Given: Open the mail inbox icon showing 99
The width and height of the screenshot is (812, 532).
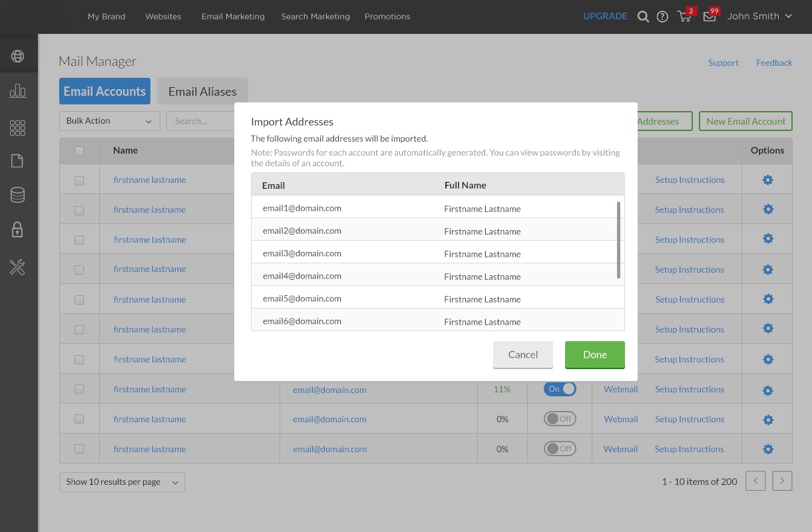Looking at the screenshot, I should point(710,17).
